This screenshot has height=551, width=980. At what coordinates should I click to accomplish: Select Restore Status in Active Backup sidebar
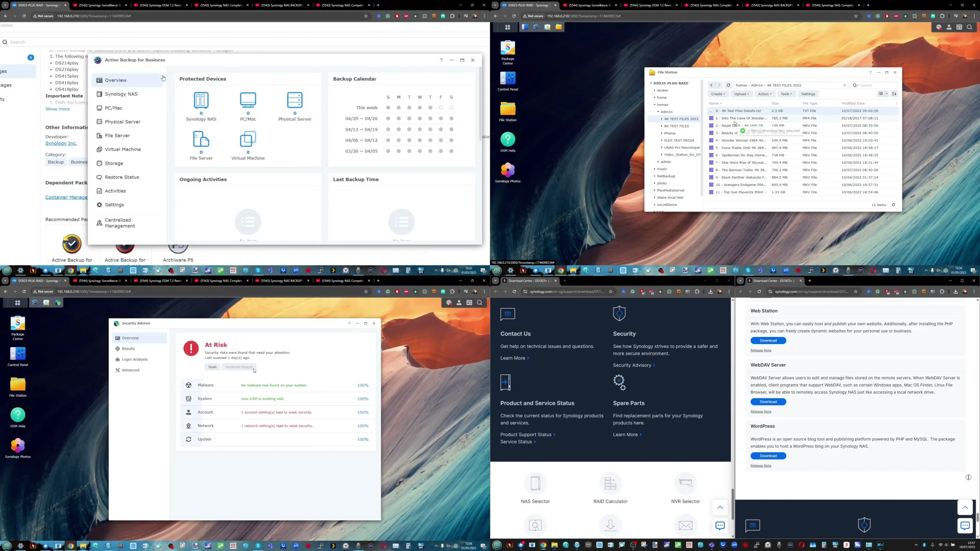[x=127, y=177]
